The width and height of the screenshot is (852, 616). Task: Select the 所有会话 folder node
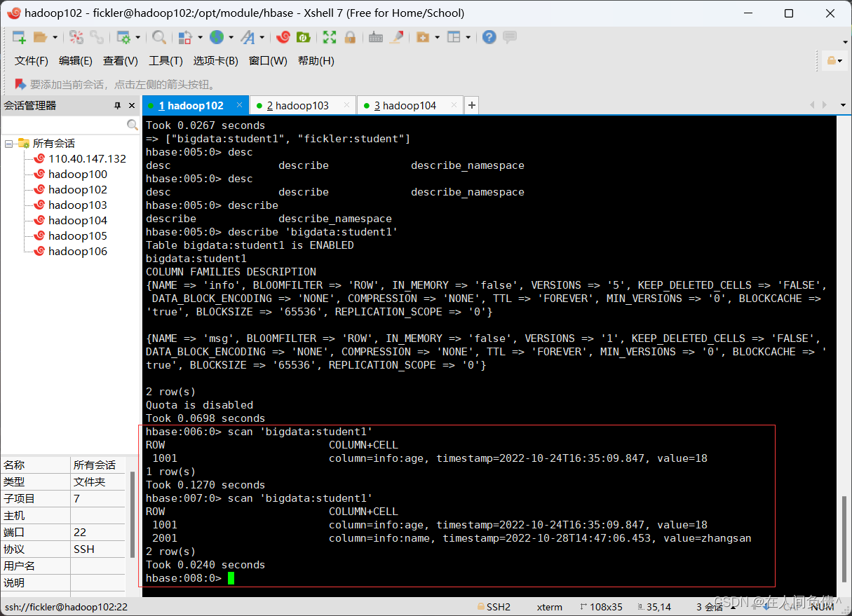pos(53,143)
